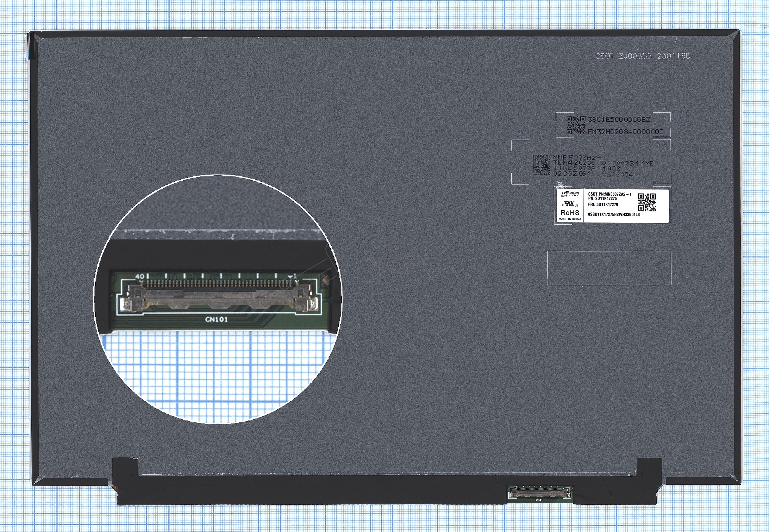Click the 8SSD11K17275R2WH33B01L3 serial number
The width and height of the screenshot is (769, 532).
pos(614,215)
